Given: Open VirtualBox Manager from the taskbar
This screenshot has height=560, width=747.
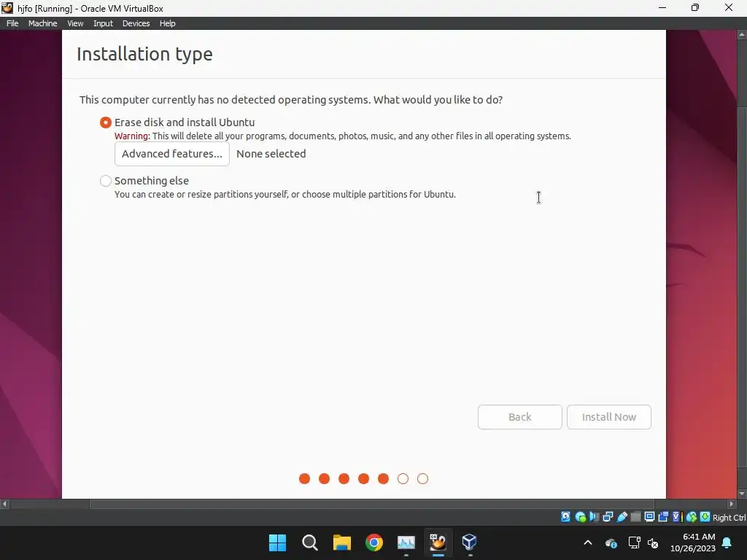Looking at the screenshot, I should point(470,542).
